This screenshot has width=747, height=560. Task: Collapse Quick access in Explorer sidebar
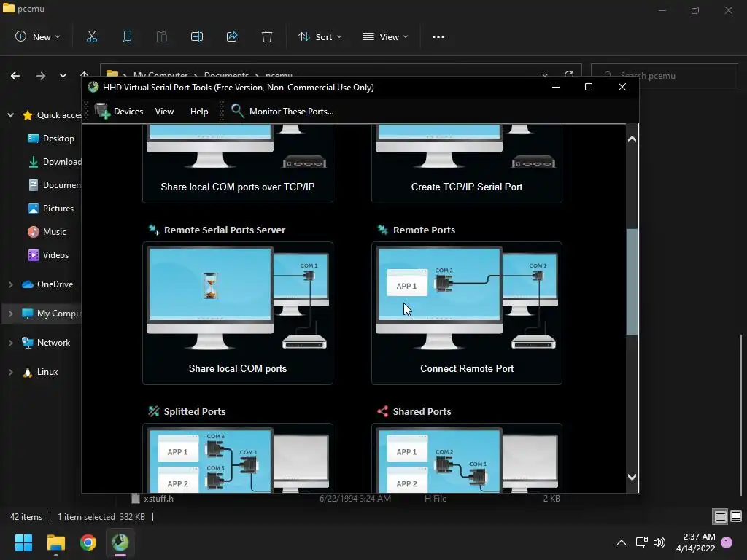point(10,114)
